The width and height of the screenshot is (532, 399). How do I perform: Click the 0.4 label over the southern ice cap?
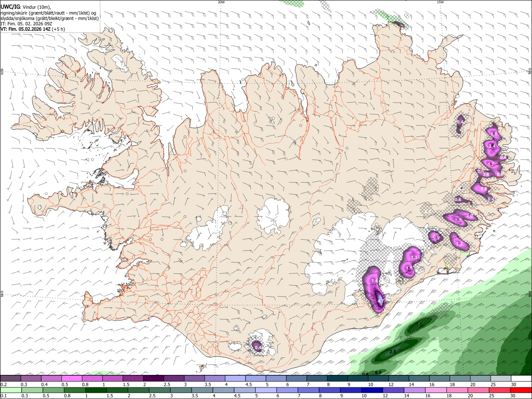click(258, 347)
